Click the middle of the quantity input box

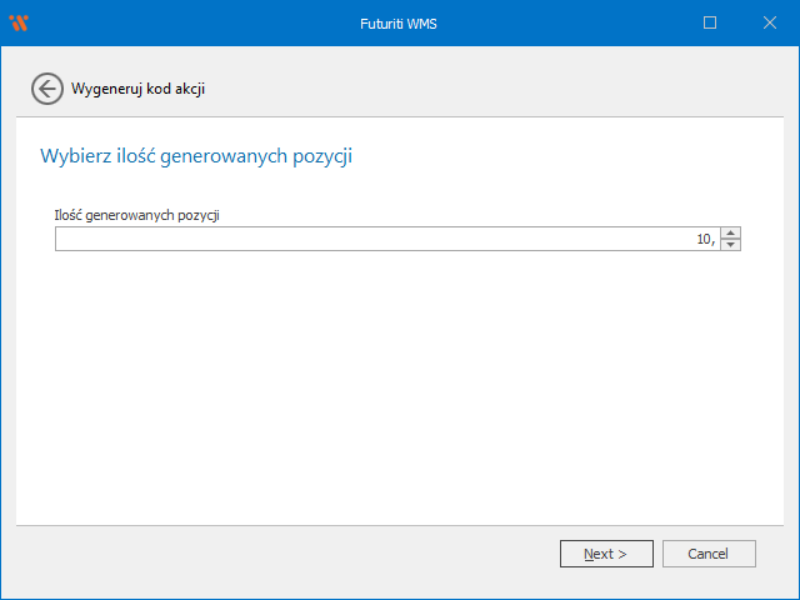pyautogui.click(x=388, y=239)
